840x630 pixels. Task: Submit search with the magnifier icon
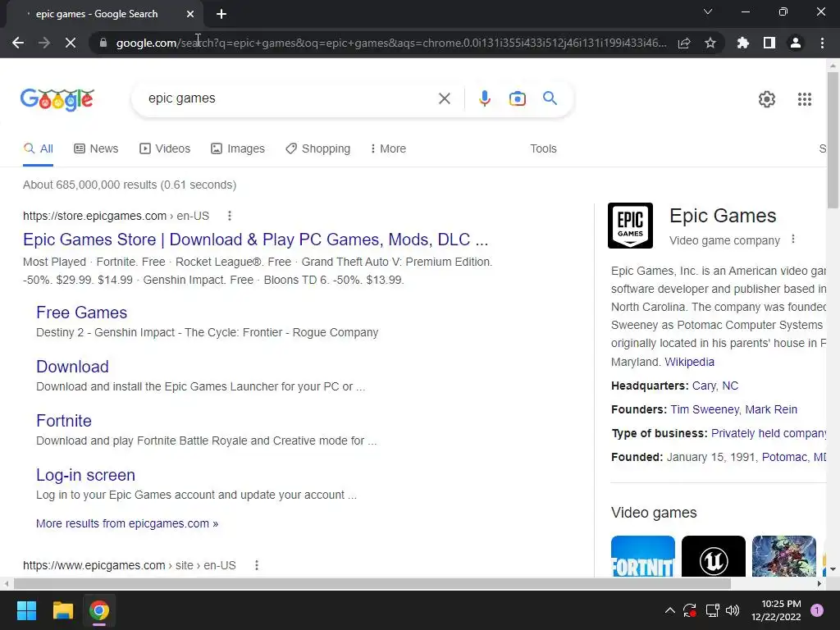click(550, 98)
